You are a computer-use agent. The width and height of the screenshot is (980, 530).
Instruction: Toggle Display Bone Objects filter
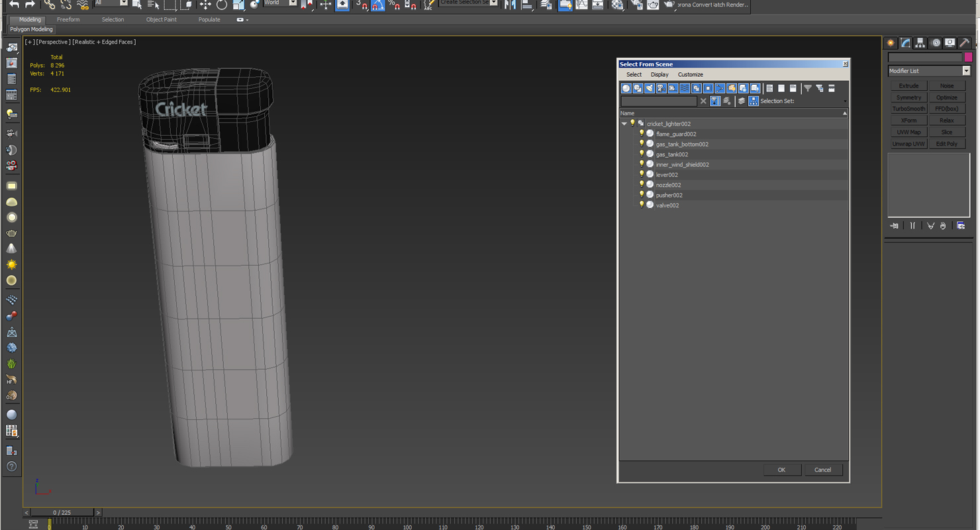point(720,88)
